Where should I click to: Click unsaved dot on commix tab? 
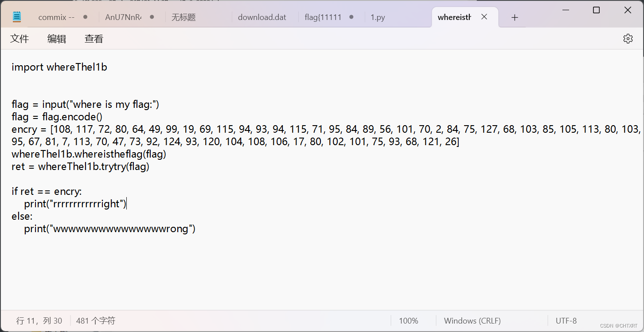tap(85, 17)
